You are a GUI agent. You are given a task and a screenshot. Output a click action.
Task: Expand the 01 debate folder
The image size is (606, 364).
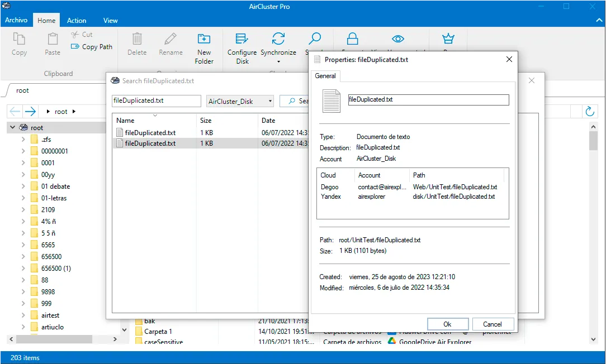coord(23,186)
